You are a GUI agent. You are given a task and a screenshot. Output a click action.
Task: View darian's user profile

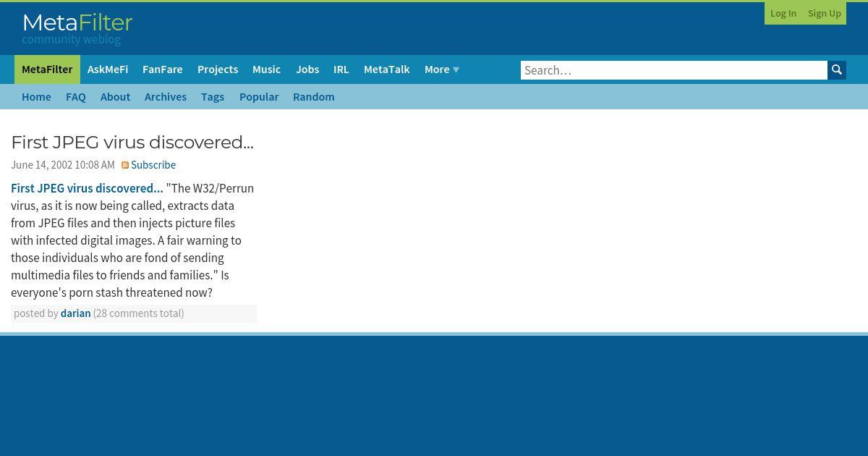click(76, 313)
